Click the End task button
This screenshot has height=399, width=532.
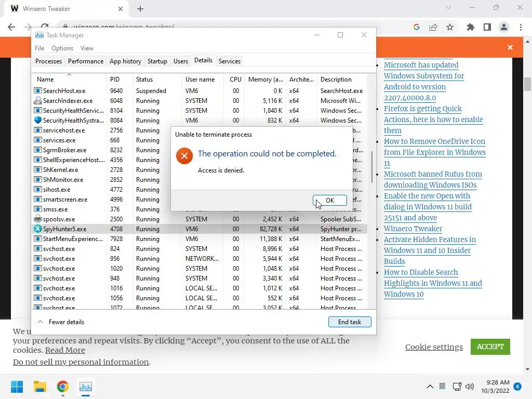pos(350,322)
